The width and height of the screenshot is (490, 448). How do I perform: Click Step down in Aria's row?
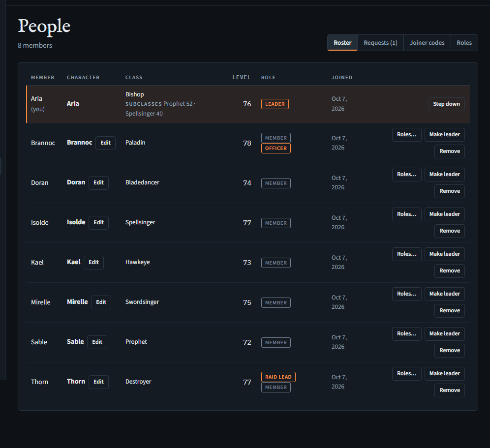pyautogui.click(x=446, y=104)
